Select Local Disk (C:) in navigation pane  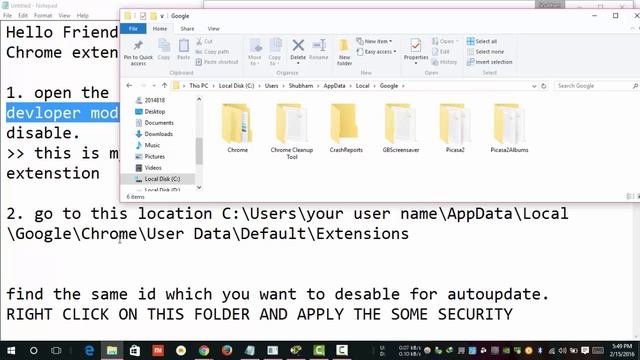click(162, 179)
